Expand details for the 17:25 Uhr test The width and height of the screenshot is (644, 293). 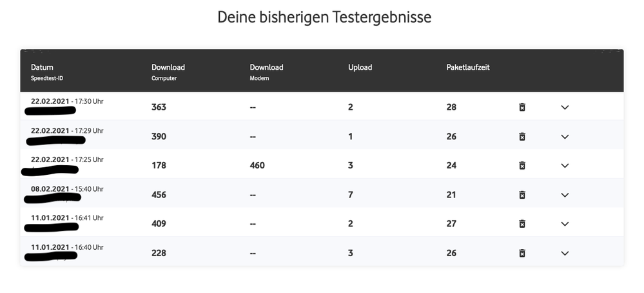pyautogui.click(x=565, y=165)
